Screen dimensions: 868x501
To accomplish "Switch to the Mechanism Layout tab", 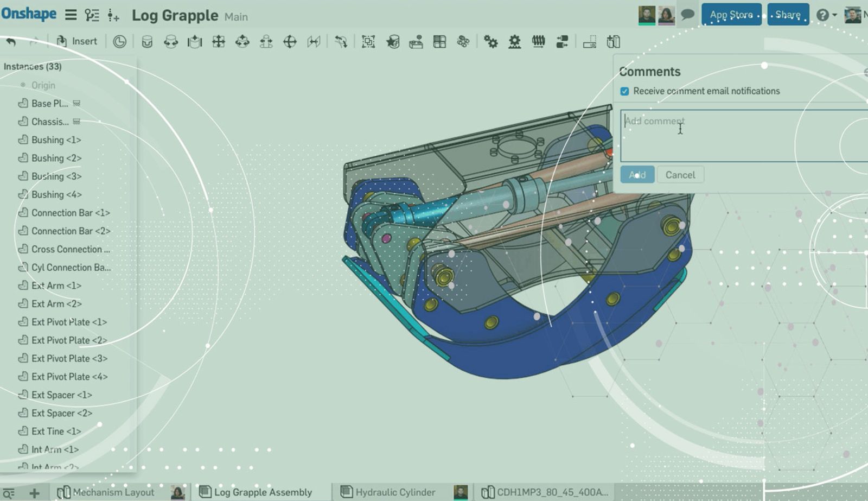I will [x=113, y=492].
